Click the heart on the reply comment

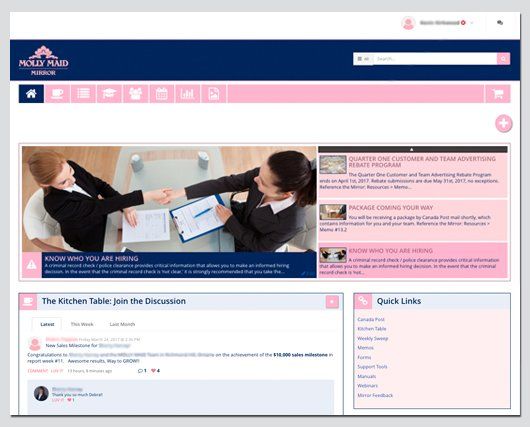[69, 400]
